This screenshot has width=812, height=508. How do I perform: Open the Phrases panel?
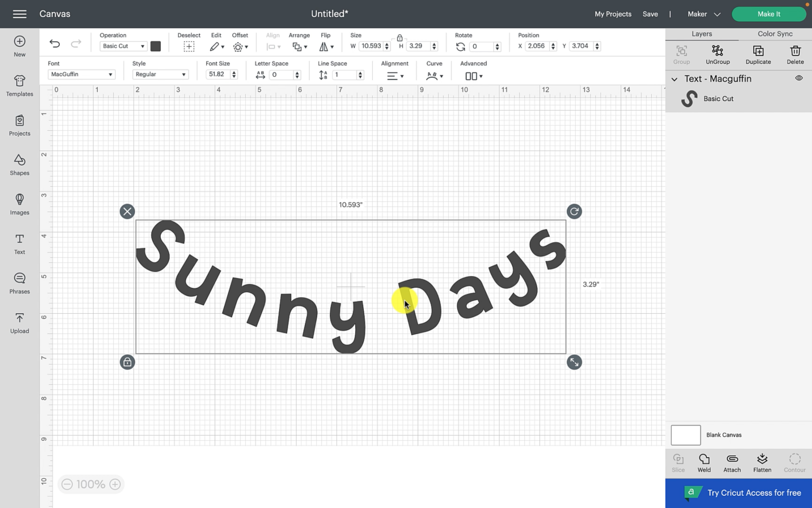(x=20, y=284)
